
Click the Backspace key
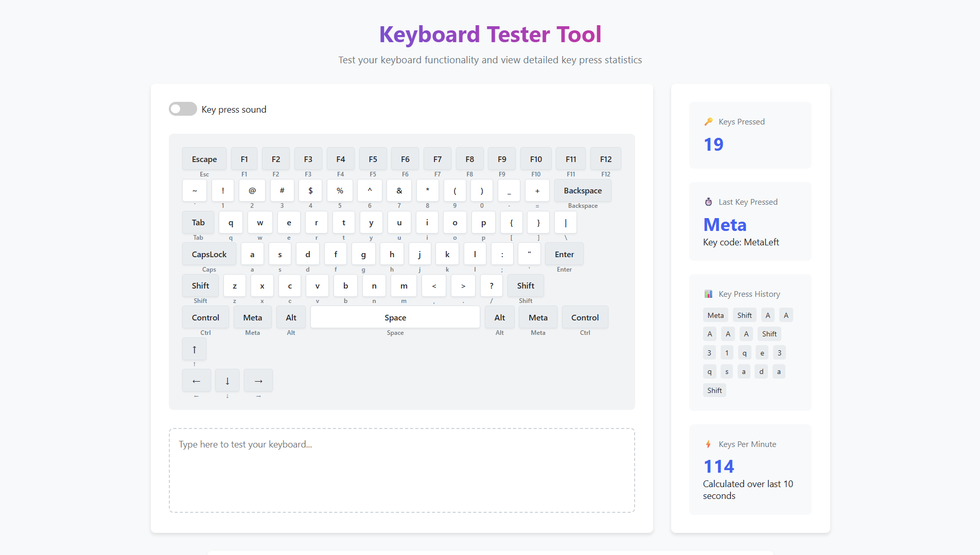[582, 191]
